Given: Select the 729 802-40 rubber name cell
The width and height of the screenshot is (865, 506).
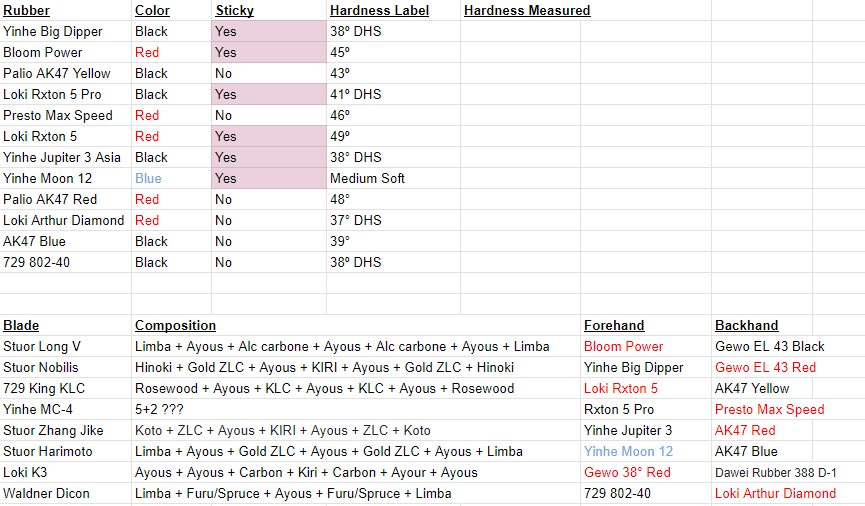Looking at the screenshot, I should point(66,262).
